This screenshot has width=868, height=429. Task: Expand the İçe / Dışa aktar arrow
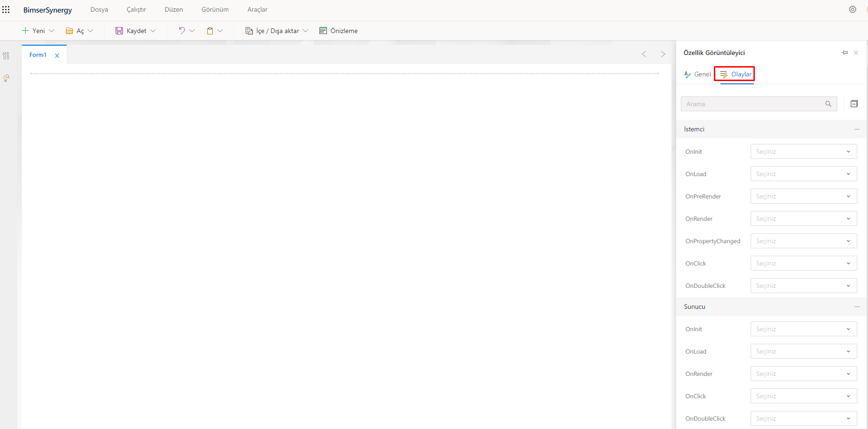(x=305, y=31)
